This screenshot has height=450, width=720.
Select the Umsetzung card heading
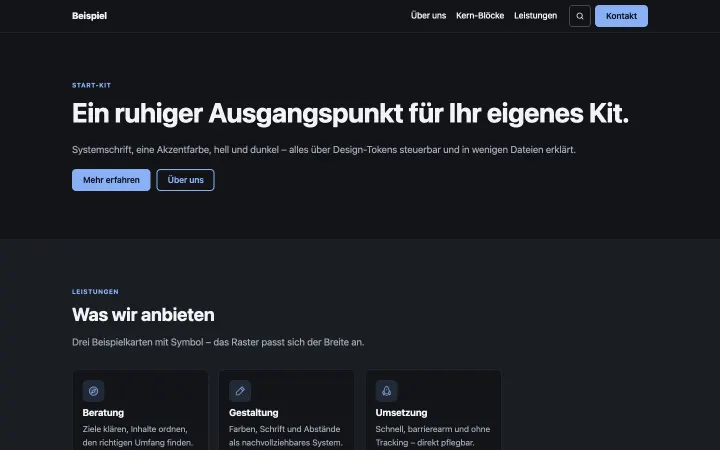click(x=401, y=413)
